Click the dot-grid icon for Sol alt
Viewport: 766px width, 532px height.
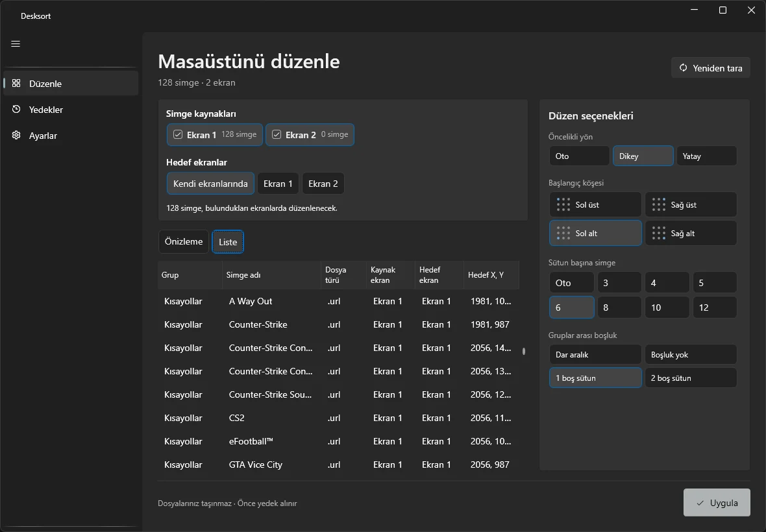(x=563, y=234)
